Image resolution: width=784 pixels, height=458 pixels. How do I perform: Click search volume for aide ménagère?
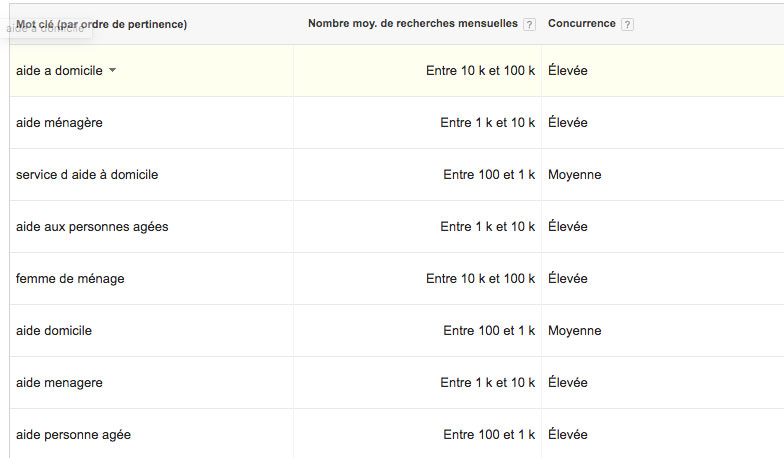(x=488, y=122)
